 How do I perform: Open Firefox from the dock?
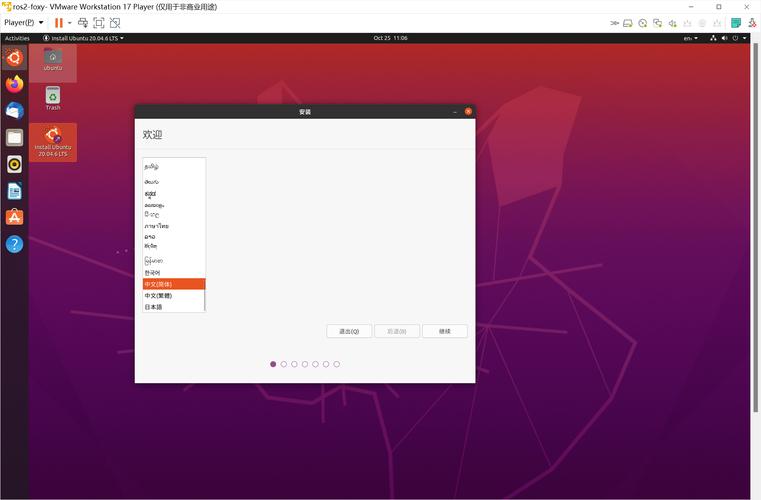click(15, 84)
